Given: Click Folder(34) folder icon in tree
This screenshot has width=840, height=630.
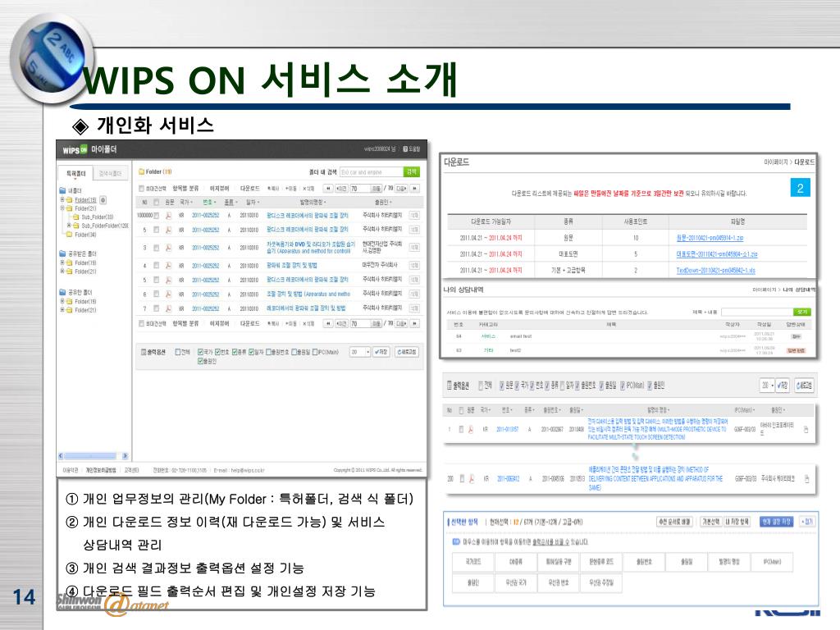Looking at the screenshot, I should tap(69, 234).
